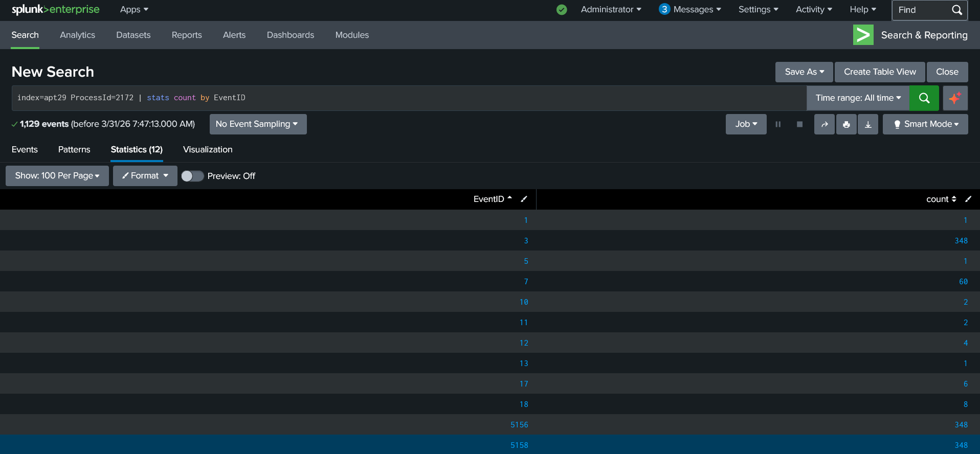The image size is (980, 454).
Task: Switch to Statistics (12) tab
Action: coord(137,149)
